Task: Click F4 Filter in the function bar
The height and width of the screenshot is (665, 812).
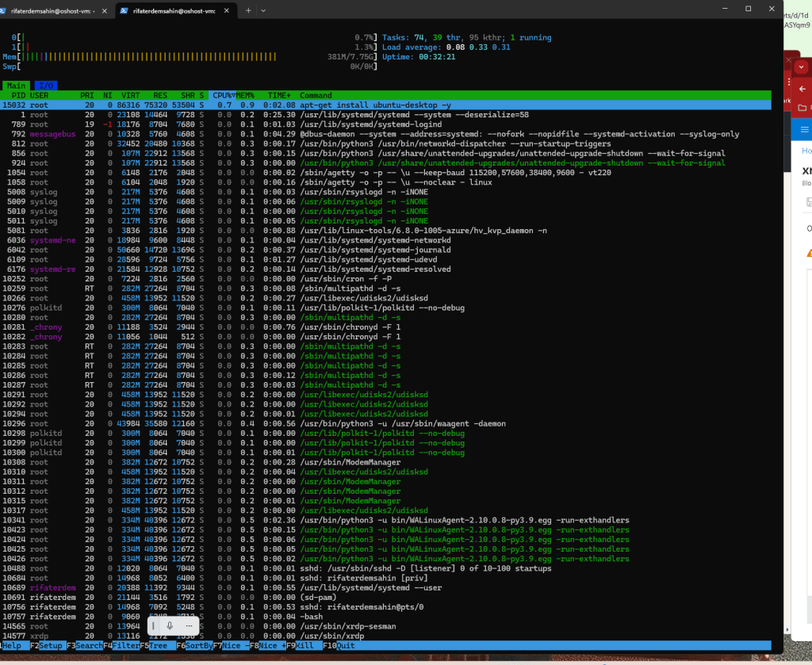Action: click(121, 645)
